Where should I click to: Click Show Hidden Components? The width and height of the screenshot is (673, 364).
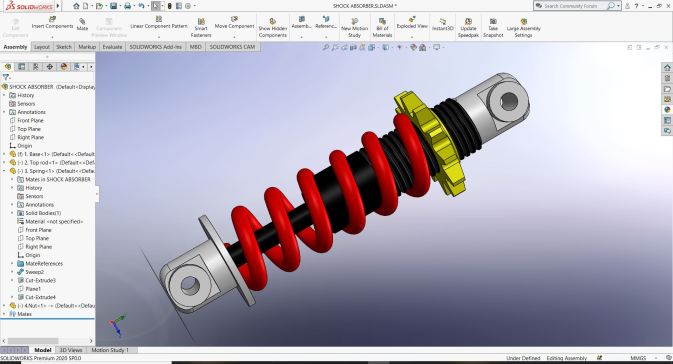(273, 28)
